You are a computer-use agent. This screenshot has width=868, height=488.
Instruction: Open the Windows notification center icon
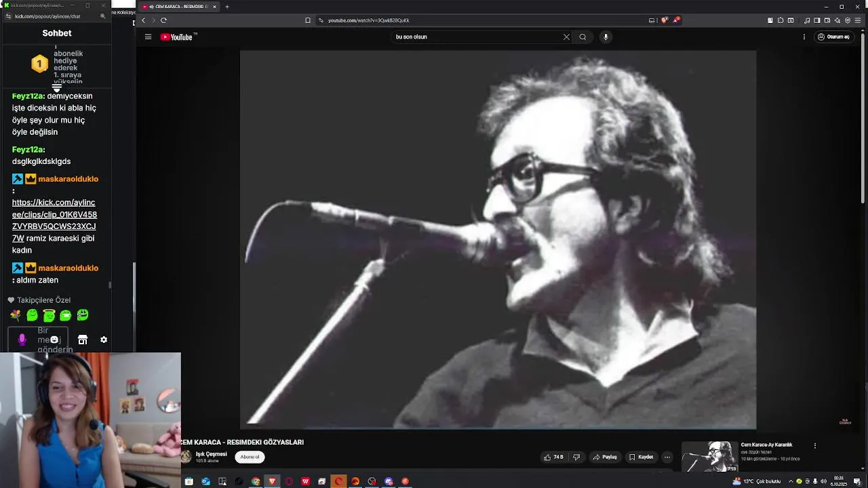pyautogui.click(x=857, y=481)
